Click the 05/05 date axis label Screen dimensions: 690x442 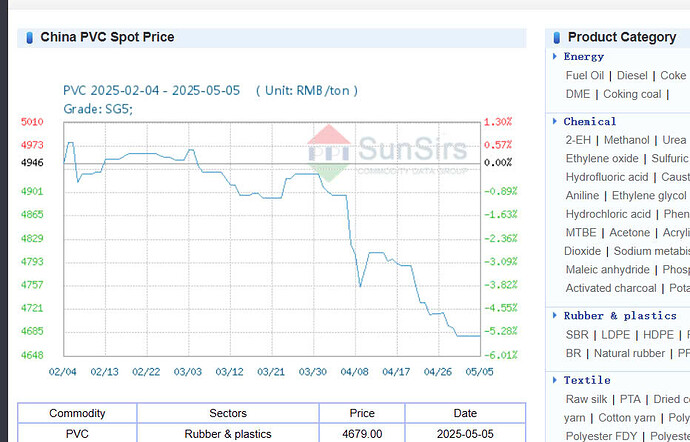coord(479,372)
